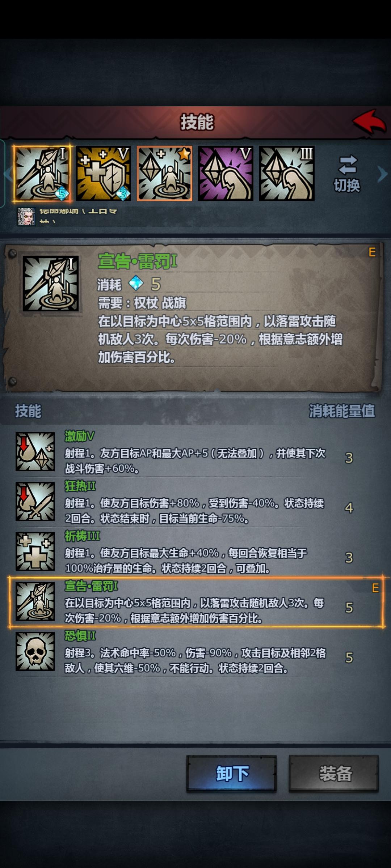Viewport: 391px width, 868px height.
Task: Go back using the red arrow
Action: point(369,122)
